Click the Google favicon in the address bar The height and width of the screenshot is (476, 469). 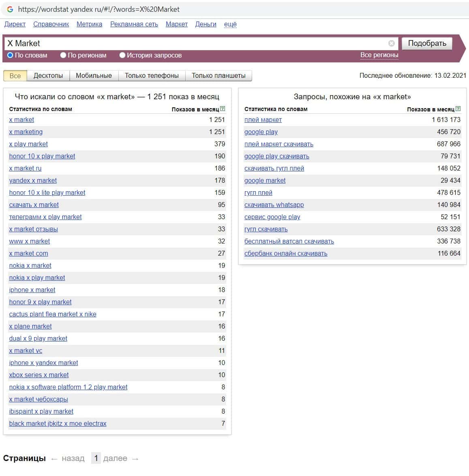pyautogui.click(x=10, y=9)
